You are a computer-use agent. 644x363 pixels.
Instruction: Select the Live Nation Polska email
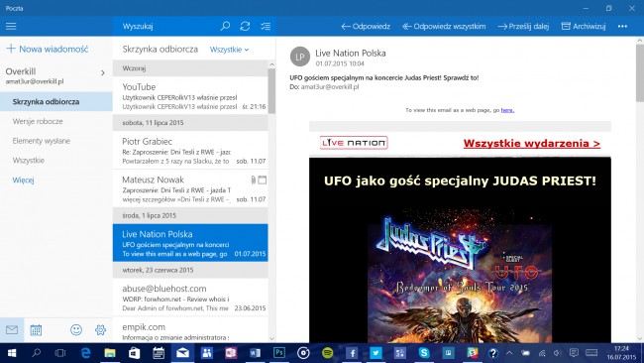(190, 243)
